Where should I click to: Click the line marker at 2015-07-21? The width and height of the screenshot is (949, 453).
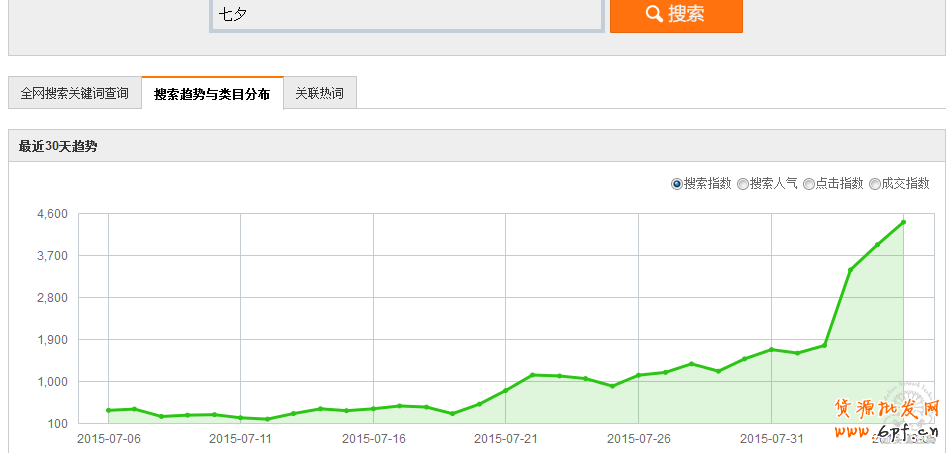[x=506, y=390]
